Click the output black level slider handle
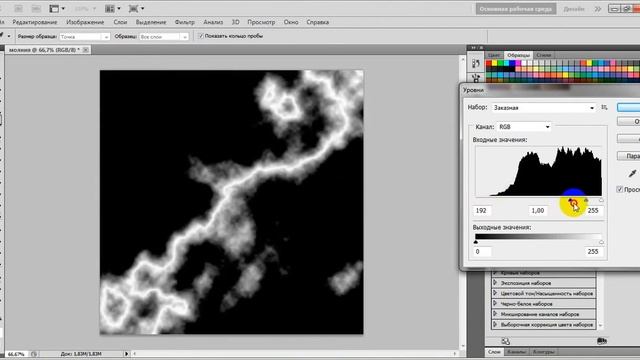Image resolution: width=640 pixels, height=360 pixels. [476, 242]
